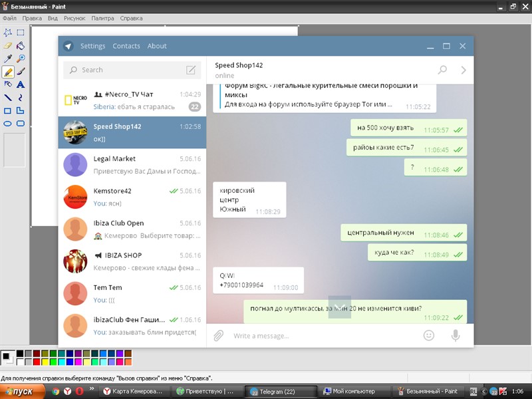The height and width of the screenshot is (399, 532).
Task: Select the Airbrush tool in Paint
Action: (x=8, y=84)
